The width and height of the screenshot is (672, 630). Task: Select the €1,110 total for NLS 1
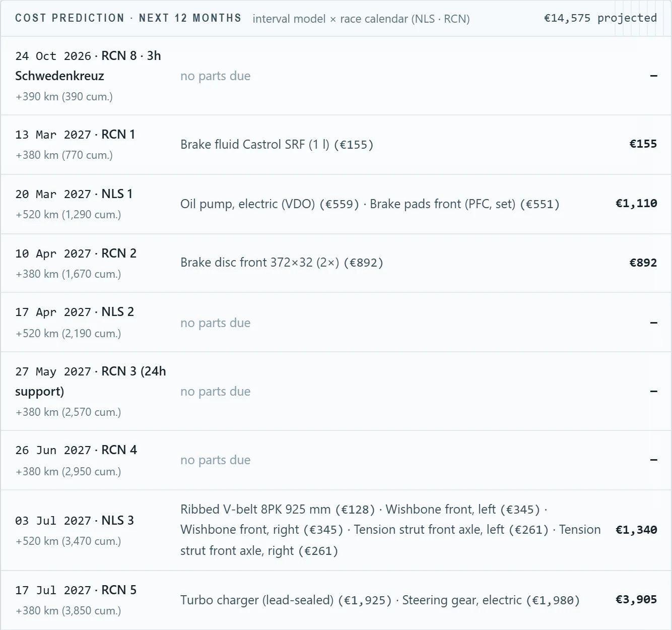(636, 204)
